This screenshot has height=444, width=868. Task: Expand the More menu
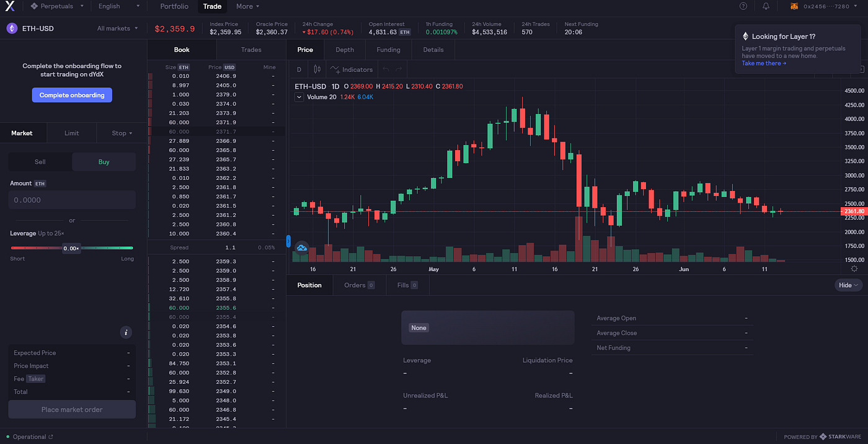click(248, 6)
